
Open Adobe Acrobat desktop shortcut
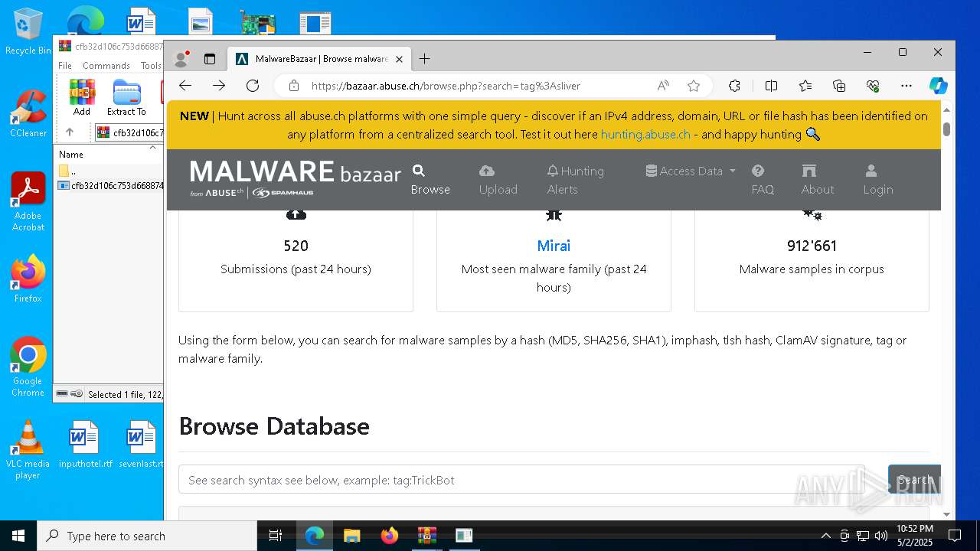[x=28, y=202]
